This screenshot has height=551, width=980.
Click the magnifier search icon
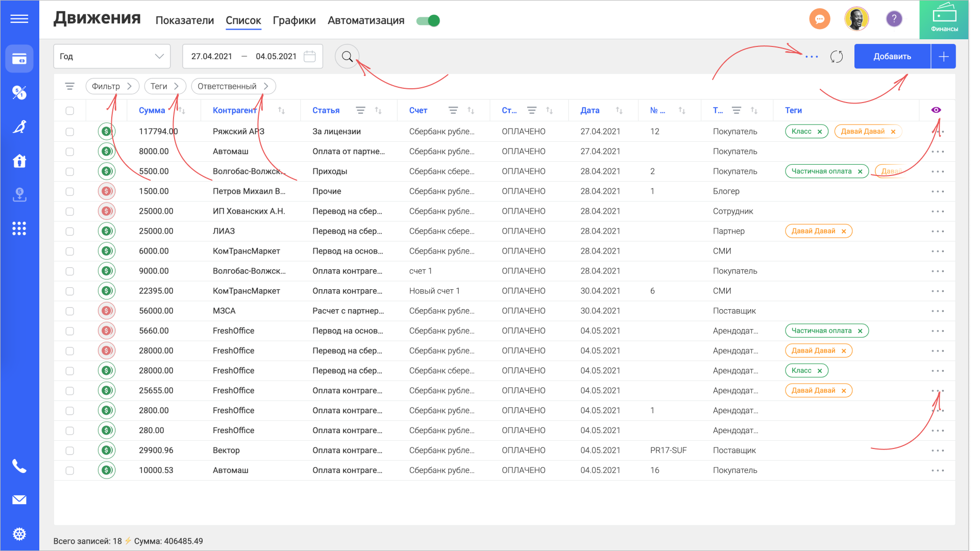(347, 57)
